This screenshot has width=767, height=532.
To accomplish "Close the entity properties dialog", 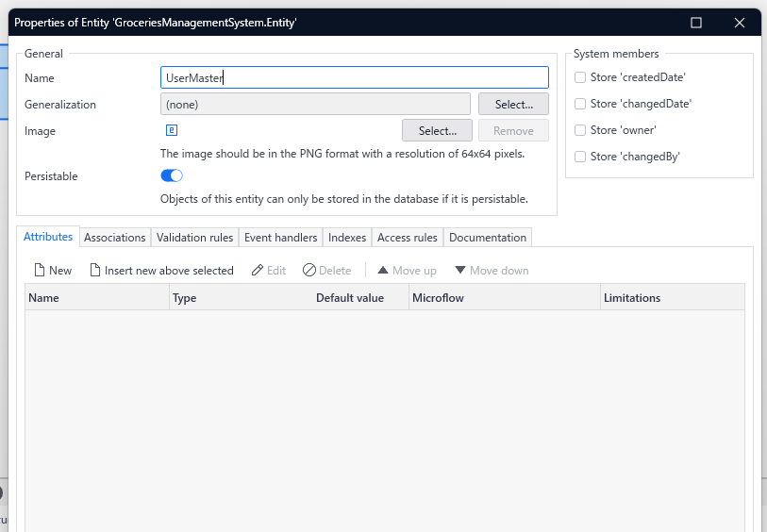I will (x=740, y=23).
